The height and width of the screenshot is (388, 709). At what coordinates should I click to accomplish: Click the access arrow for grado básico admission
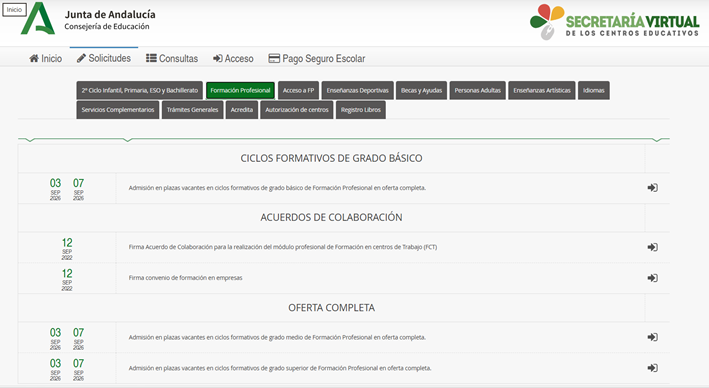coord(652,188)
